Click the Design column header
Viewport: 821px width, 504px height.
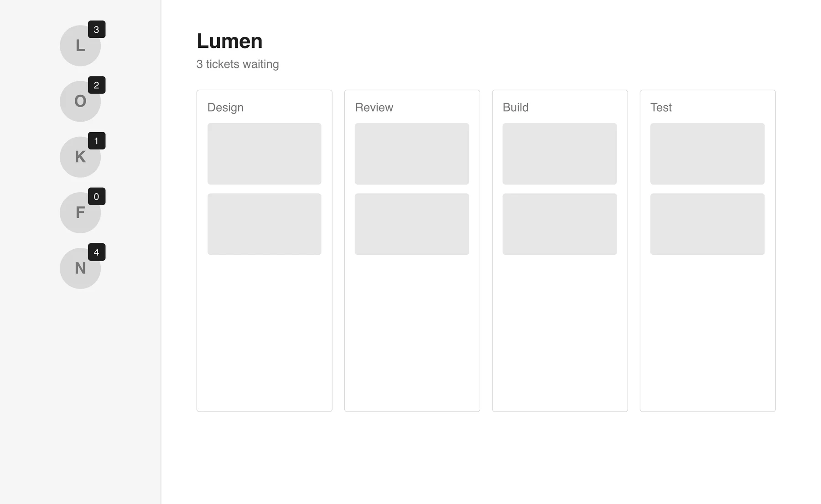point(225,108)
